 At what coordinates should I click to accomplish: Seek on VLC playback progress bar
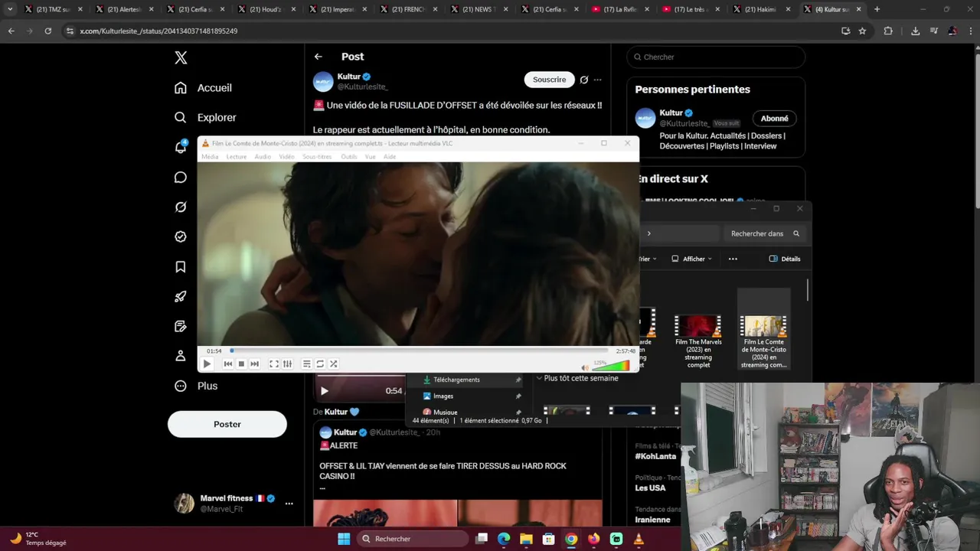[419, 351]
